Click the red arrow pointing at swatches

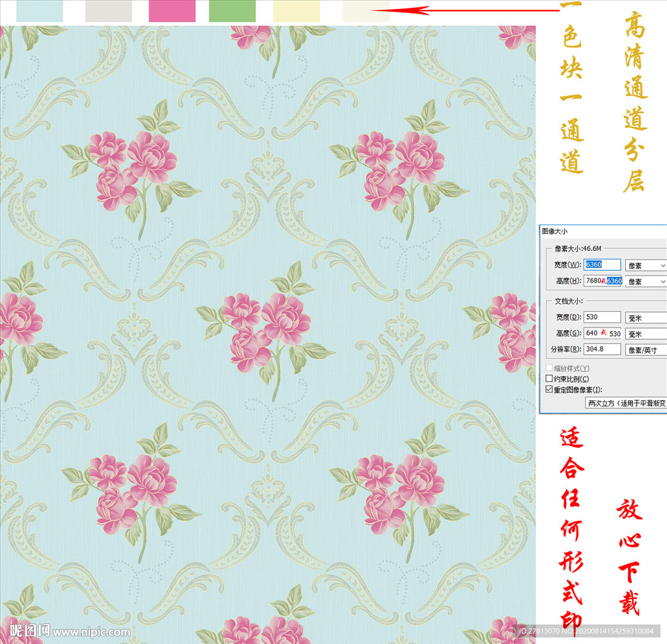coord(475,10)
